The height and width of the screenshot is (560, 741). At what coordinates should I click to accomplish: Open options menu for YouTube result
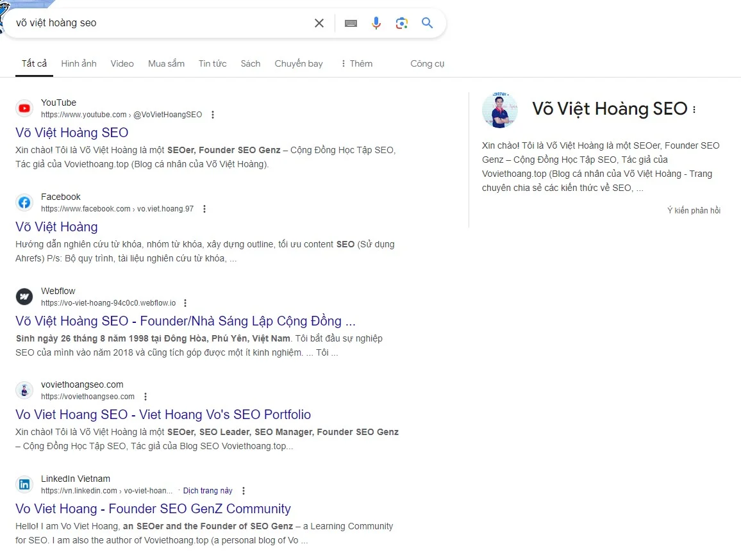pos(213,115)
